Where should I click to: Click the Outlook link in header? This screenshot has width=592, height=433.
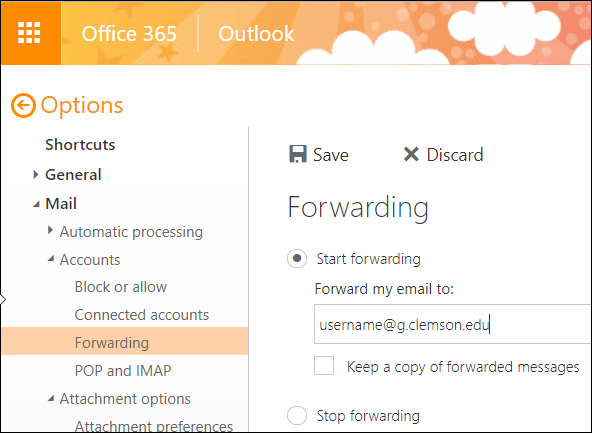tap(256, 34)
